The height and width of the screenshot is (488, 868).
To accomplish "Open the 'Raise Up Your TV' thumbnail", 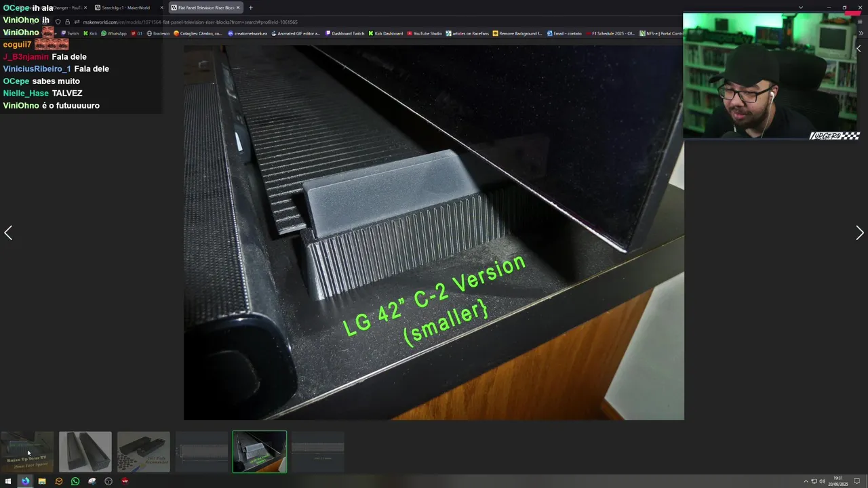I will pos(27,451).
